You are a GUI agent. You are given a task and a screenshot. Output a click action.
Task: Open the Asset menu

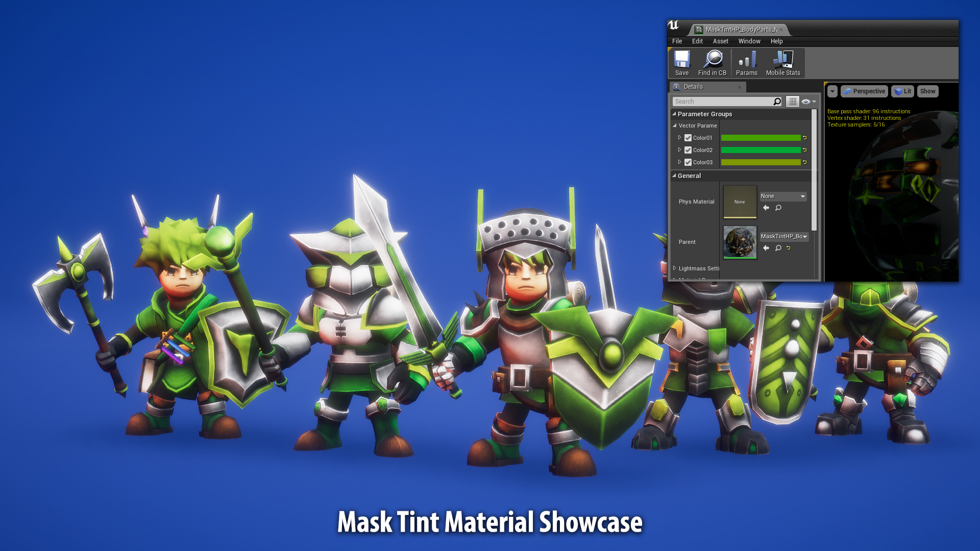click(720, 41)
